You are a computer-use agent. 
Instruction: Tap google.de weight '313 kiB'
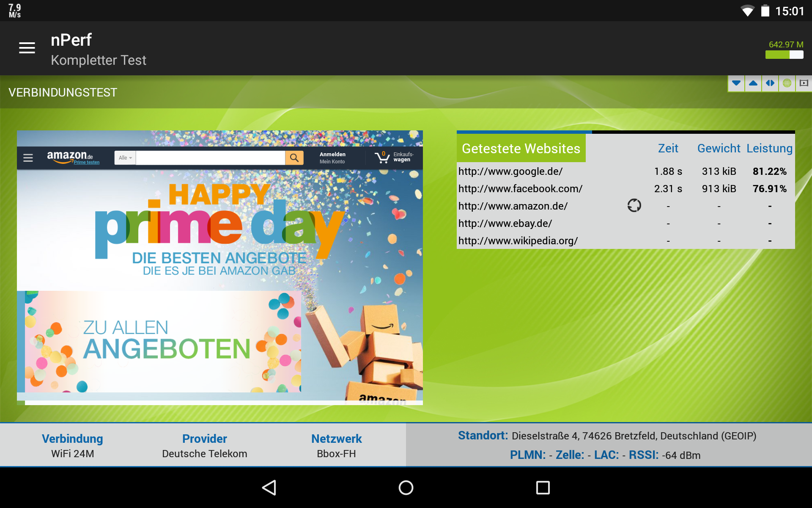tap(719, 171)
